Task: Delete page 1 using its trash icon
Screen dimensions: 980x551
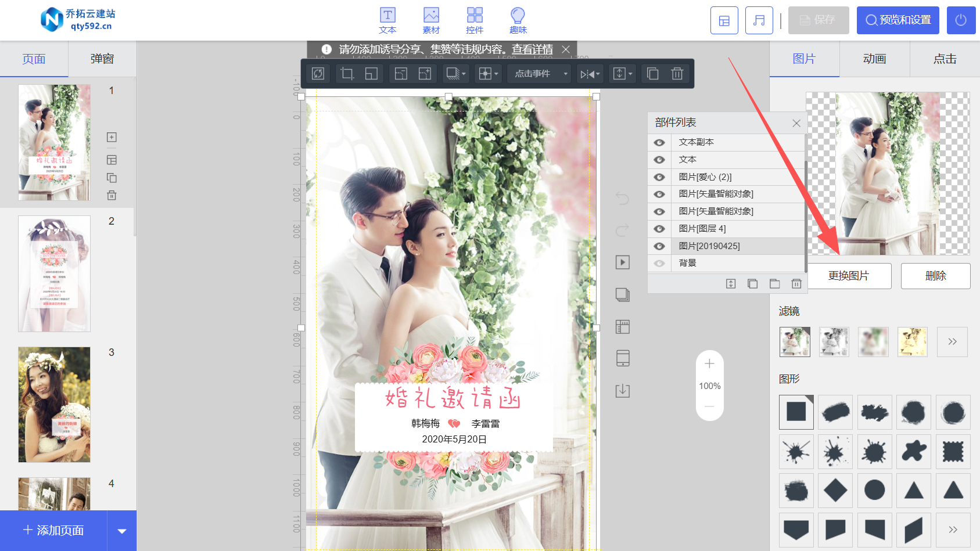Action: point(112,196)
